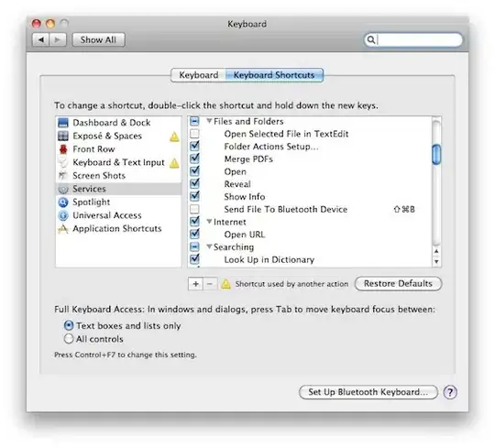Uncheck the Open service checkbox
This screenshot has width=495, height=448.
point(194,171)
